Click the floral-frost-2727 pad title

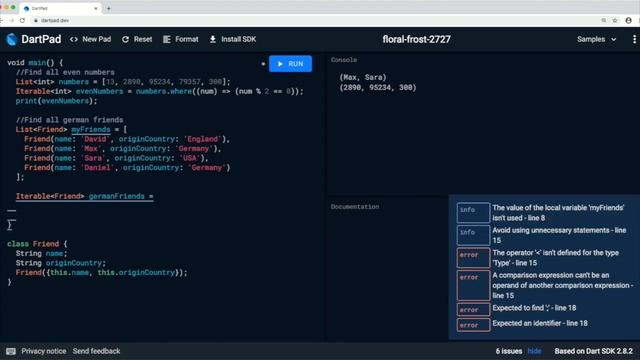(416, 39)
